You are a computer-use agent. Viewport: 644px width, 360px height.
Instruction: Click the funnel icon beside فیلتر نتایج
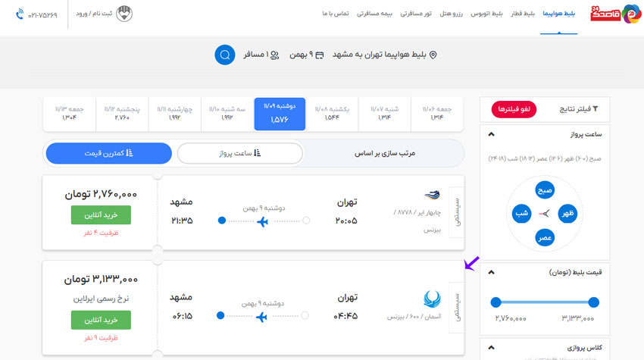coord(595,109)
